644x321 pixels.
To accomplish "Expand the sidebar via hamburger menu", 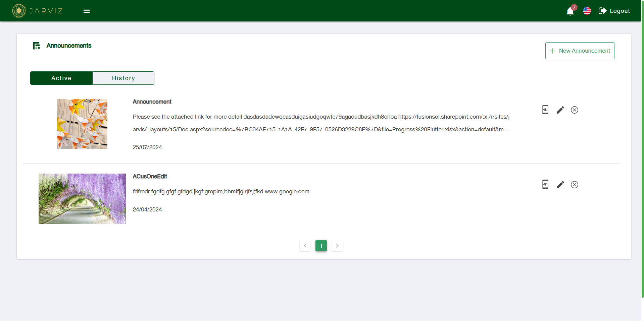I will click(86, 10).
